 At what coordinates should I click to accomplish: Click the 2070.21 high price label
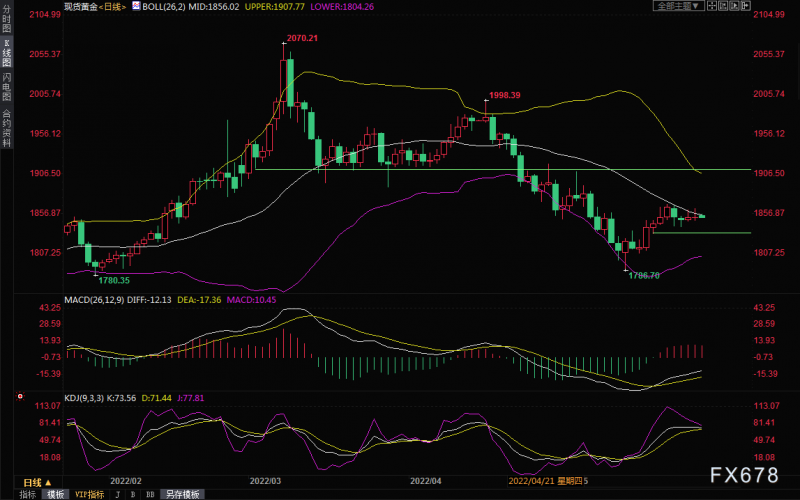tap(302, 38)
